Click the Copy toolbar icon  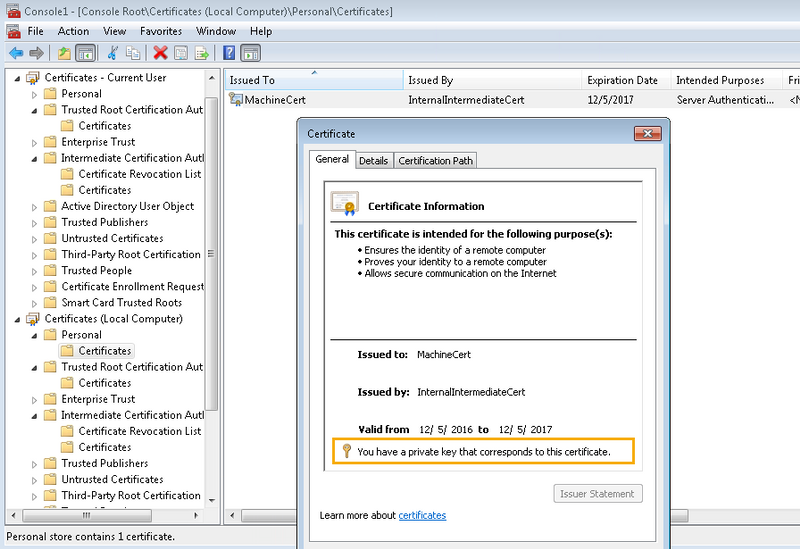(x=132, y=53)
